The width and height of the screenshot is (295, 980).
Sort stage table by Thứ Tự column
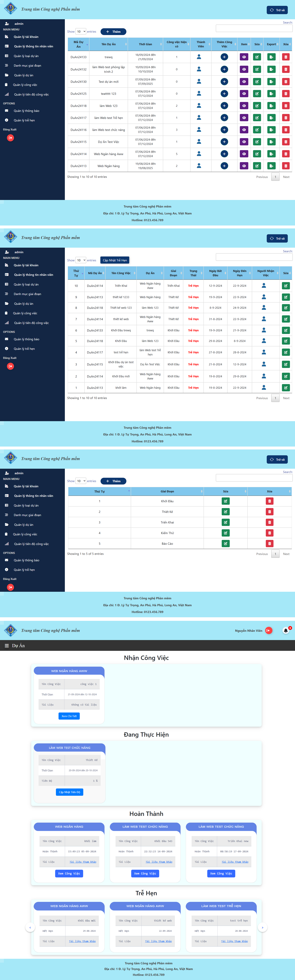point(100,491)
